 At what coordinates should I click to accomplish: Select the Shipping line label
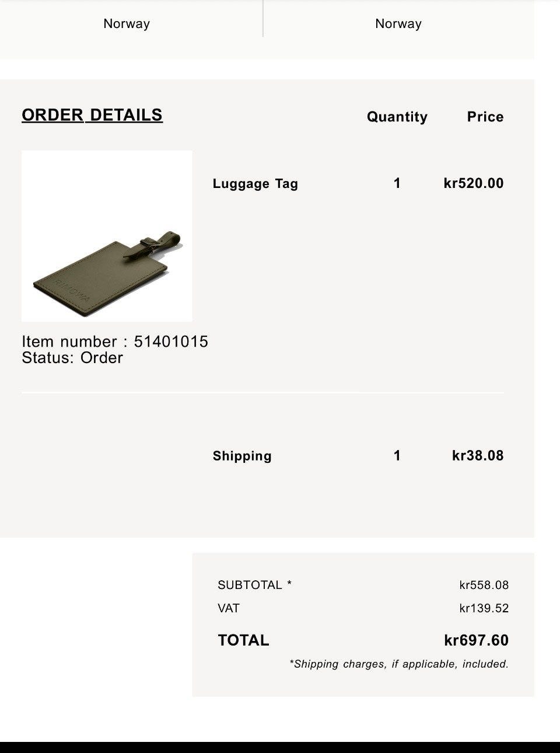242,456
